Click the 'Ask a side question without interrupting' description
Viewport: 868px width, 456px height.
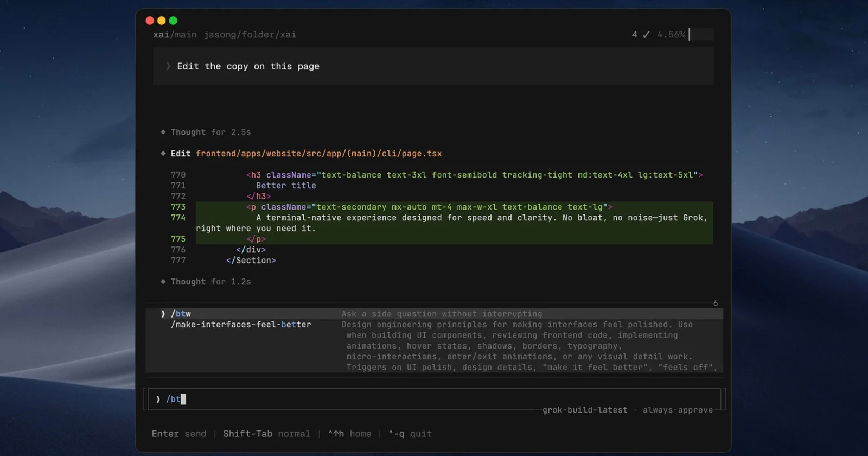442,314
